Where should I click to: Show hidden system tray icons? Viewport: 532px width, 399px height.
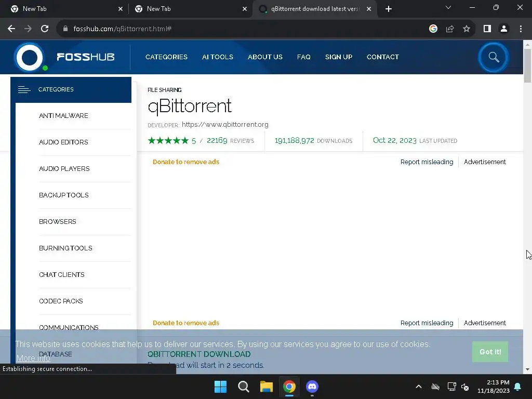click(x=419, y=387)
